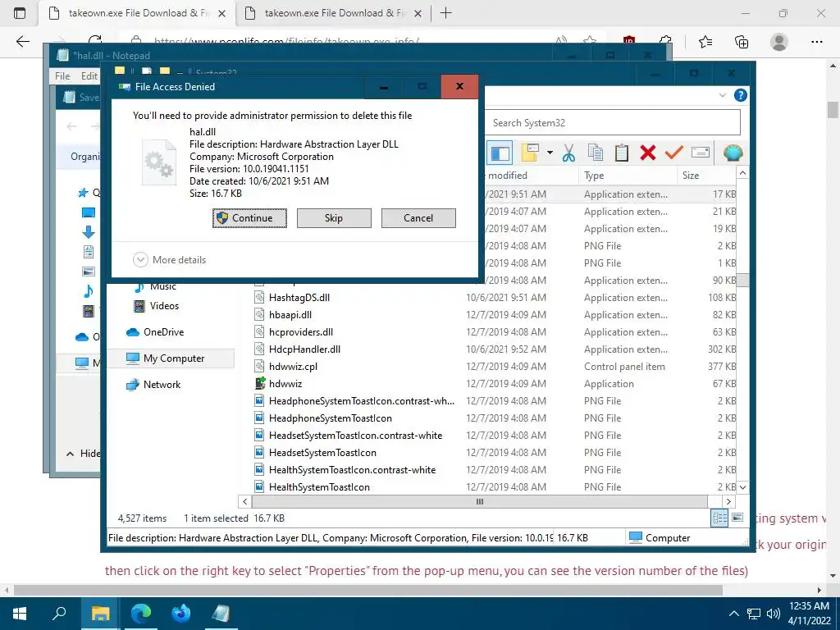The width and height of the screenshot is (840, 630).
Task: Click the red X Delete icon
Action: (x=648, y=153)
